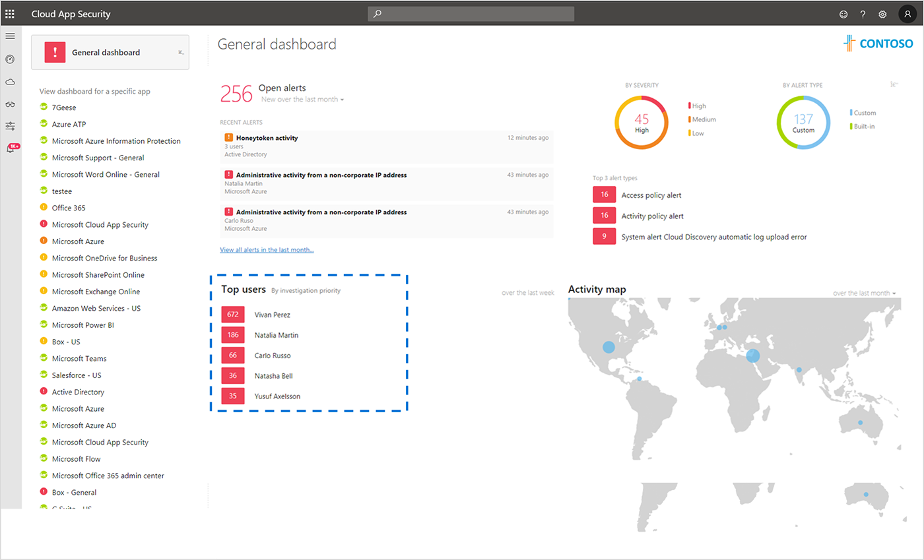Image resolution: width=924 pixels, height=560 pixels.
Task: Select the Investigate glasses icon
Action: coord(10,104)
